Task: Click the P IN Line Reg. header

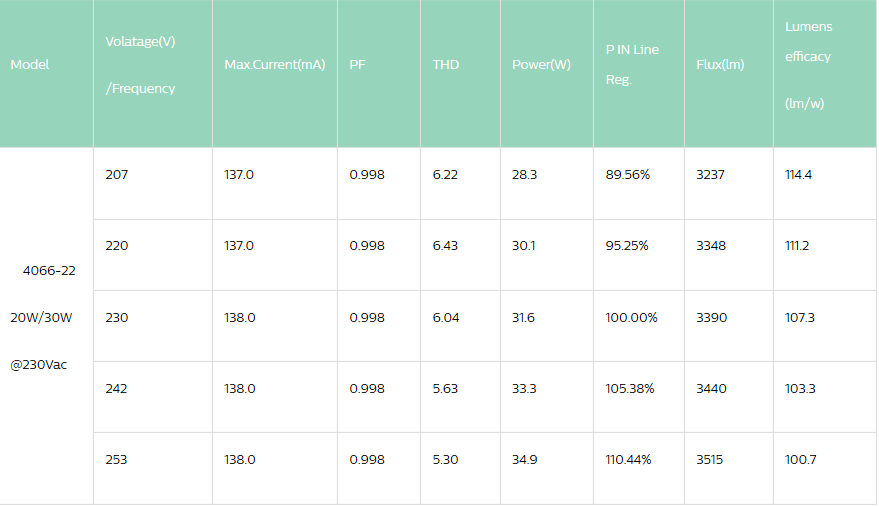Action: point(632,65)
